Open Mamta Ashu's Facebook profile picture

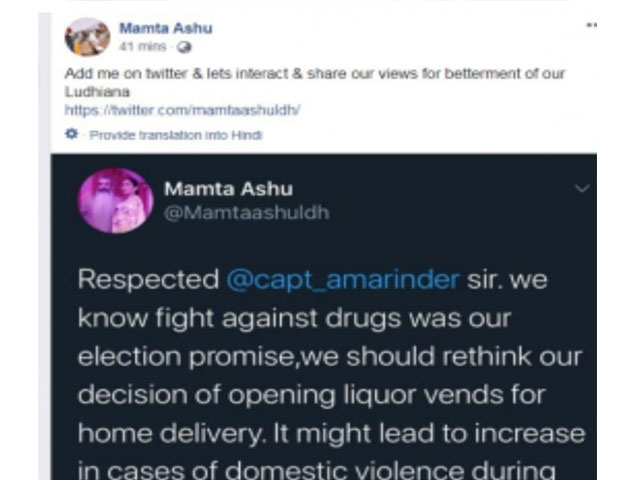tap(87, 37)
